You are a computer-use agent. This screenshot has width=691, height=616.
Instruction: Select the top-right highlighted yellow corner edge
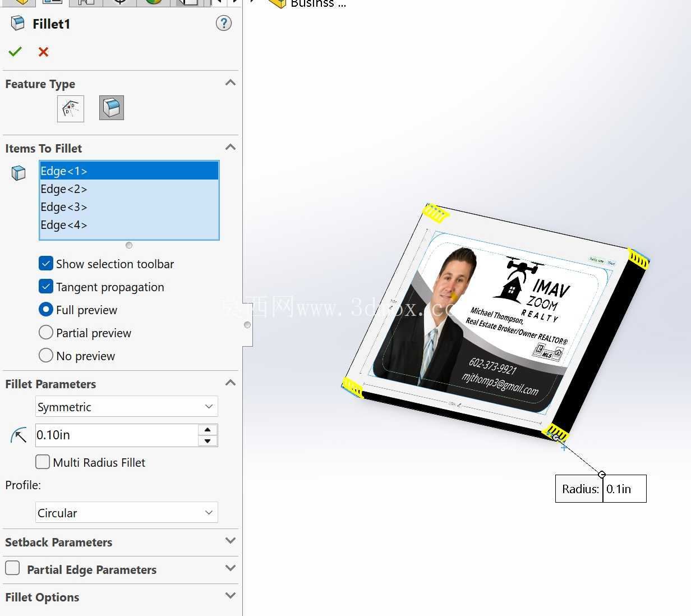tap(638, 259)
